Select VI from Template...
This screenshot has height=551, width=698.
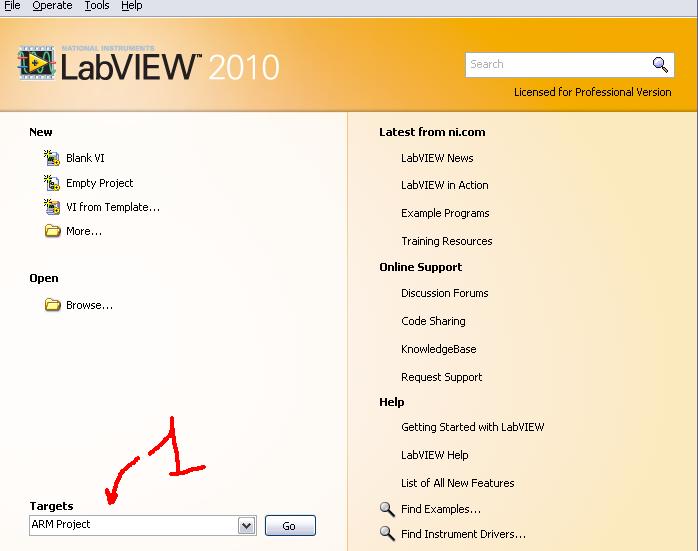(113, 207)
